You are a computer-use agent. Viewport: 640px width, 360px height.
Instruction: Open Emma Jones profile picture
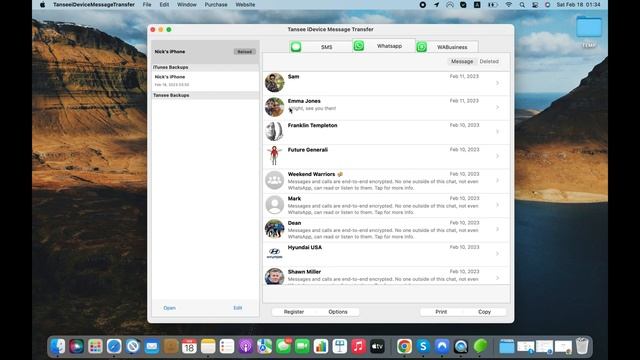274,107
